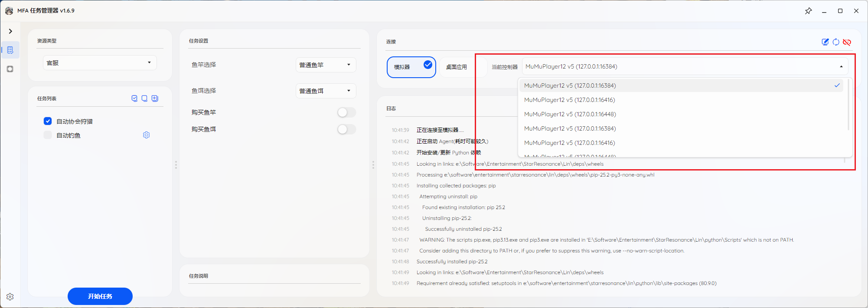Click the red disconnect link icon
868x308 pixels.
[847, 42]
